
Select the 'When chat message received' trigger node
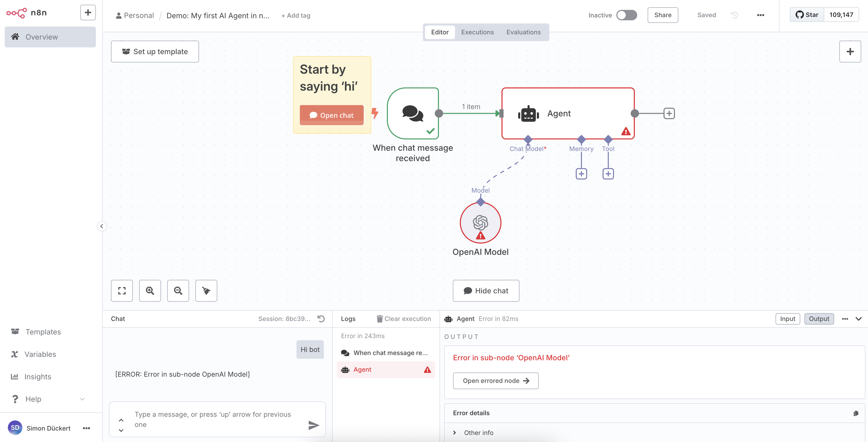point(413,113)
